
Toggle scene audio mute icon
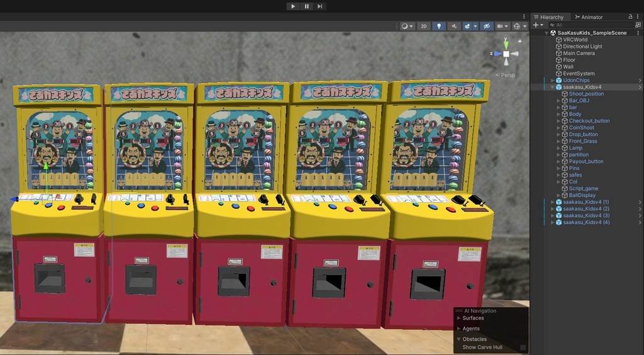454,26
